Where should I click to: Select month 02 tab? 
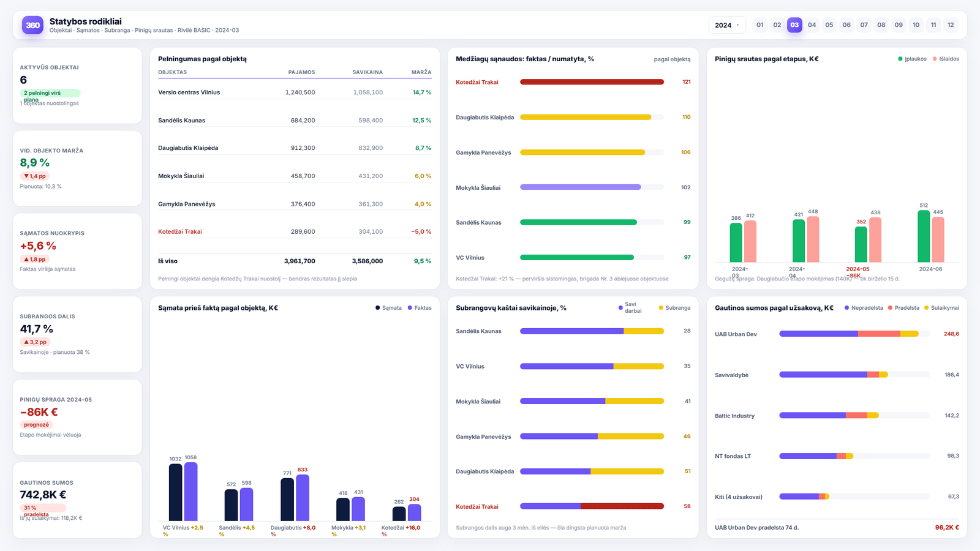point(777,25)
